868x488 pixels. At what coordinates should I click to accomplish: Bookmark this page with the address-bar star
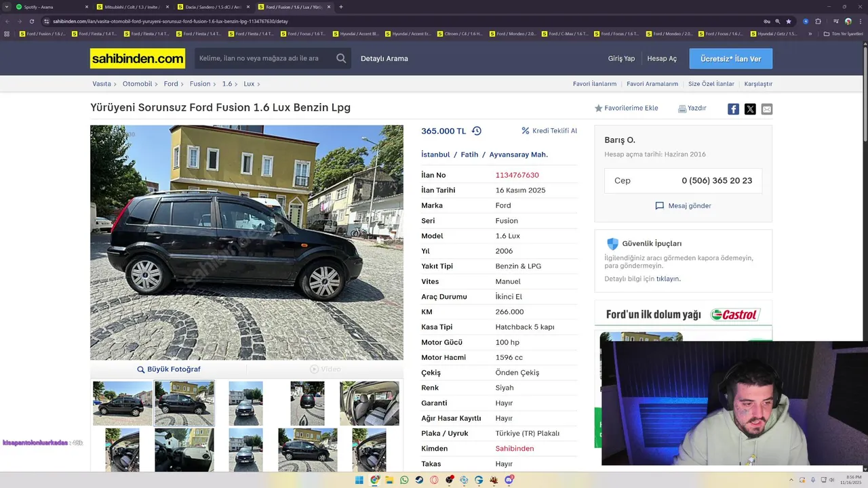(788, 21)
